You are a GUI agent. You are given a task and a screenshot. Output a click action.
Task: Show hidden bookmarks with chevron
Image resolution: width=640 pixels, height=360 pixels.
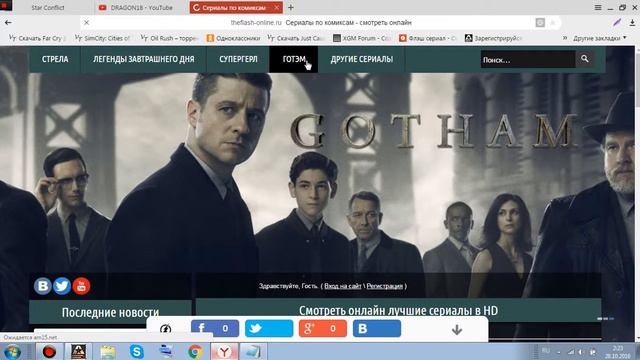(565, 38)
